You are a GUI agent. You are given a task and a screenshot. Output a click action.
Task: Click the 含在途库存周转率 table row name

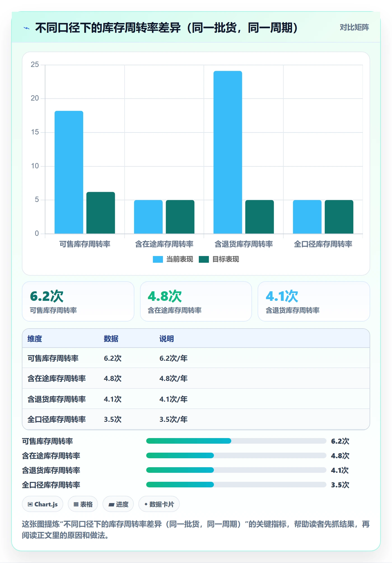pyautogui.click(x=57, y=379)
